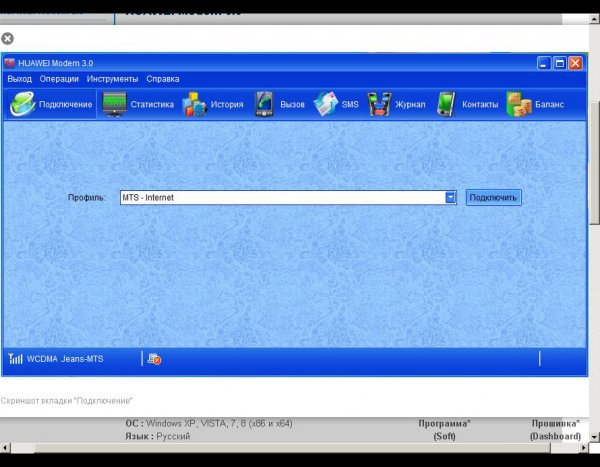Click the browser scrollbar down arrow
This screenshot has width=600, height=467.
pos(594,436)
